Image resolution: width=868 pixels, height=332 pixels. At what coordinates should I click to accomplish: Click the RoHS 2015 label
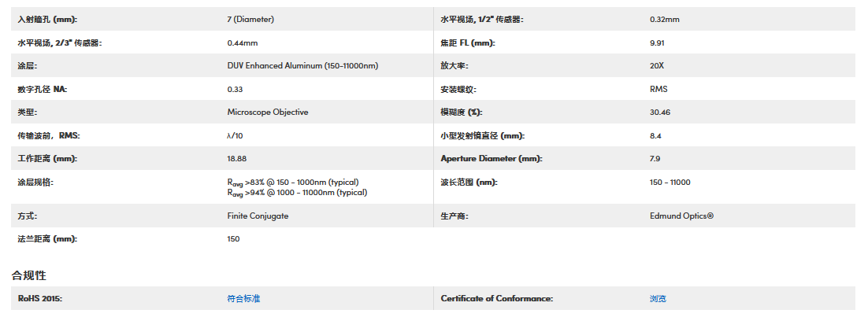40,299
